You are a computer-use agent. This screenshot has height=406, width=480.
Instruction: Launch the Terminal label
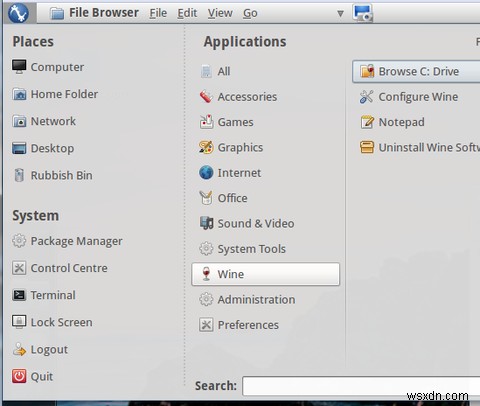click(x=53, y=295)
